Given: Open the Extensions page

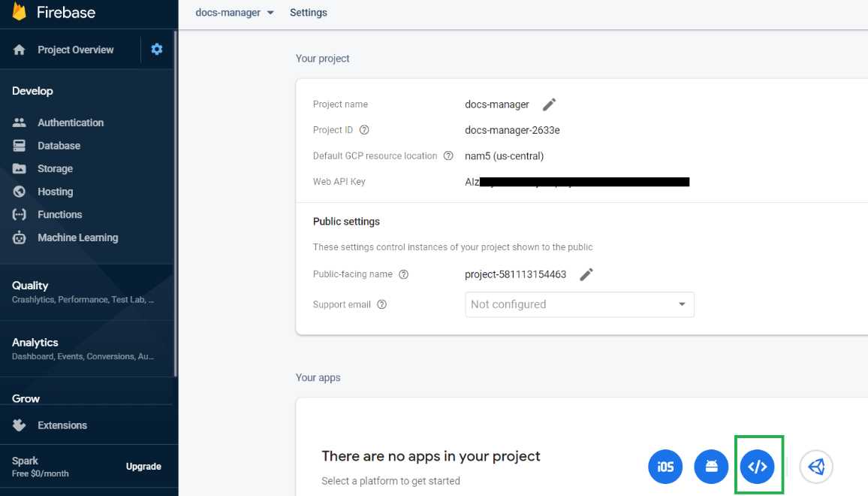Looking at the screenshot, I should 62,425.
